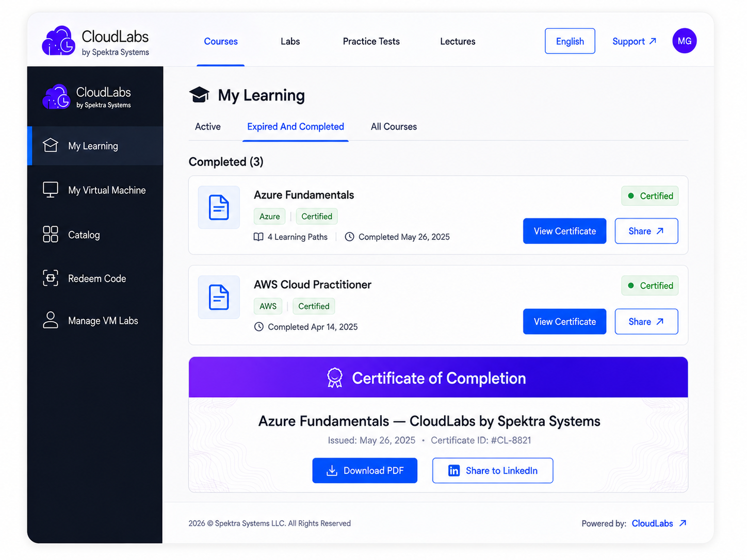Click the book icon next to 4 Learning Paths
This screenshot has height=560, width=747.
pyautogui.click(x=258, y=237)
